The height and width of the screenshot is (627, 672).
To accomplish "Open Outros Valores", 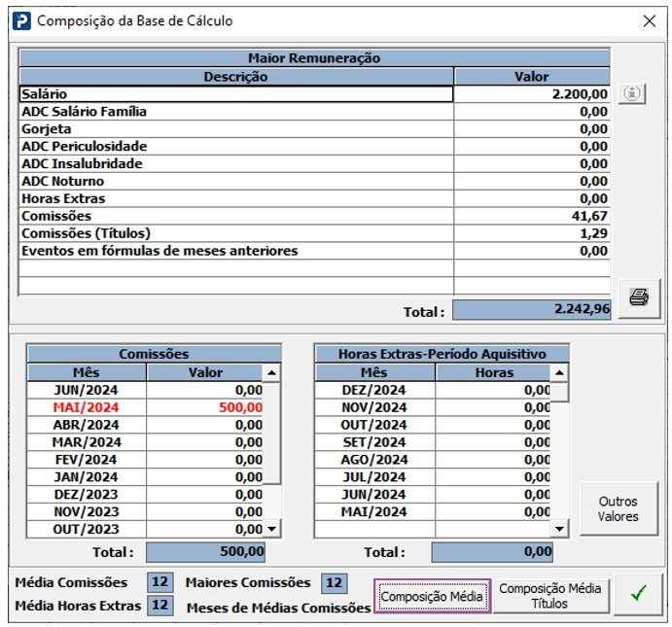I will coord(618,508).
